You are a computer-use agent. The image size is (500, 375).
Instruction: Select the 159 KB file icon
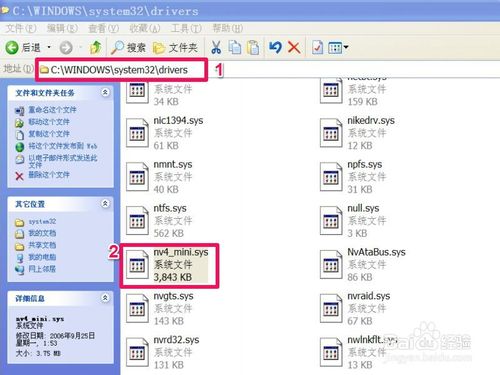(331, 91)
